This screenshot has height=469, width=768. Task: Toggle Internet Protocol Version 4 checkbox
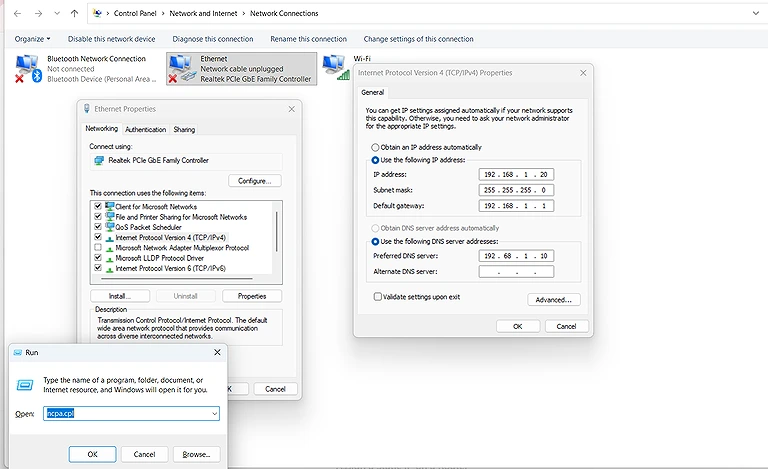click(x=97, y=237)
